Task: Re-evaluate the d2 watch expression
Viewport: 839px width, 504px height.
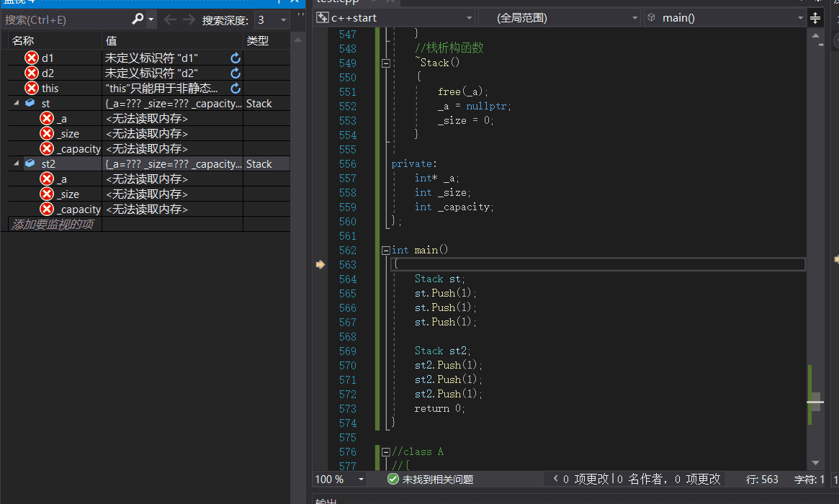Action: coord(235,73)
